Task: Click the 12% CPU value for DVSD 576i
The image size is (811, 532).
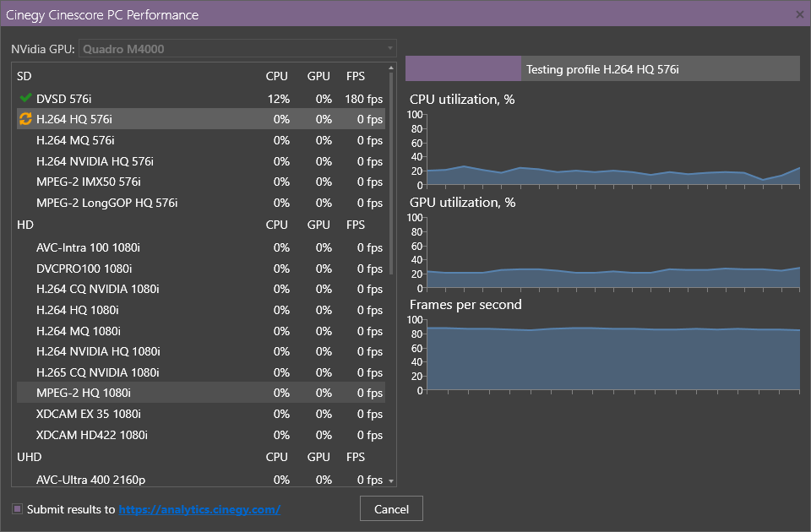Action: pos(278,99)
